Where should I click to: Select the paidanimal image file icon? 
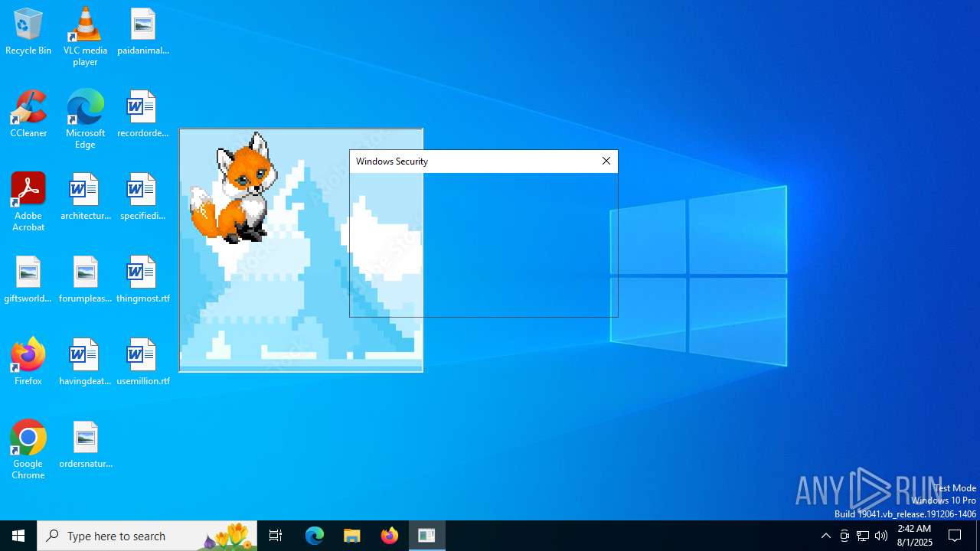(x=143, y=31)
